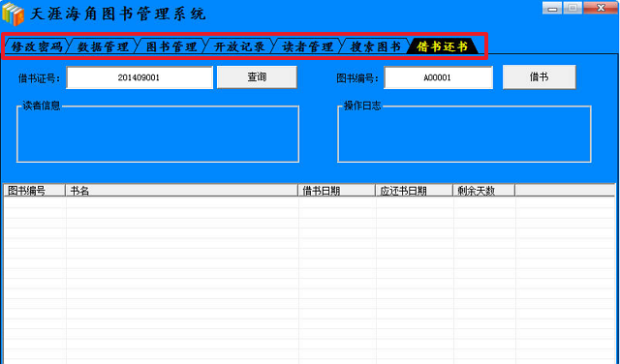The image size is (620, 364).
Task: Click the 查询 button
Action: click(257, 77)
